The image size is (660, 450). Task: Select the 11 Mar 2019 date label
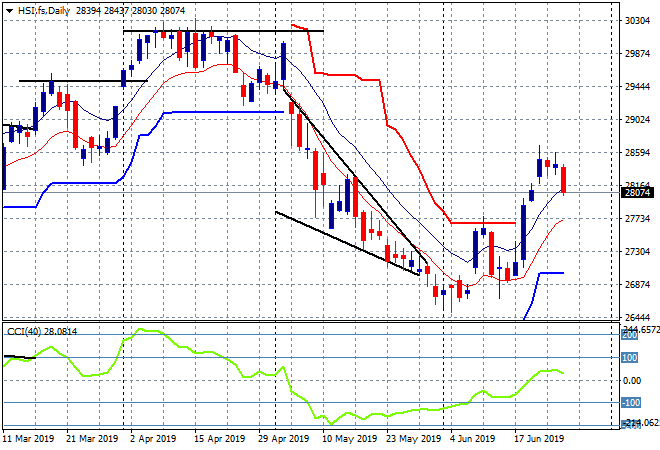[28, 439]
